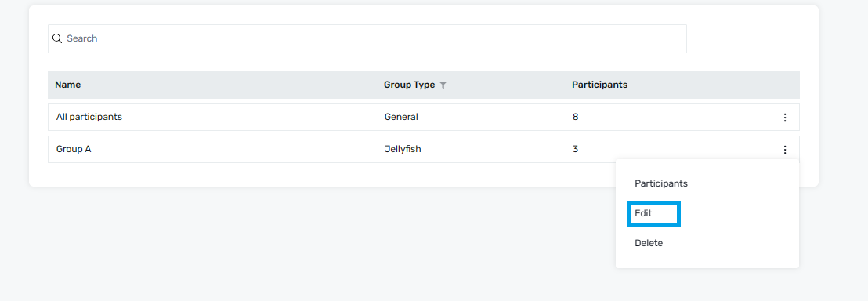868x301 pixels.
Task: Click the search magnifier icon
Action: (56, 38)
